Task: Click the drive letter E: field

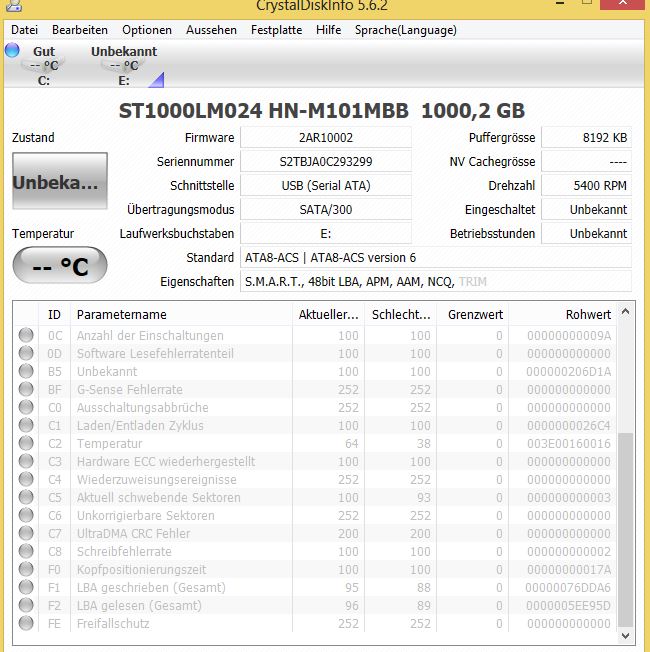Action: (x=326, y=234)
